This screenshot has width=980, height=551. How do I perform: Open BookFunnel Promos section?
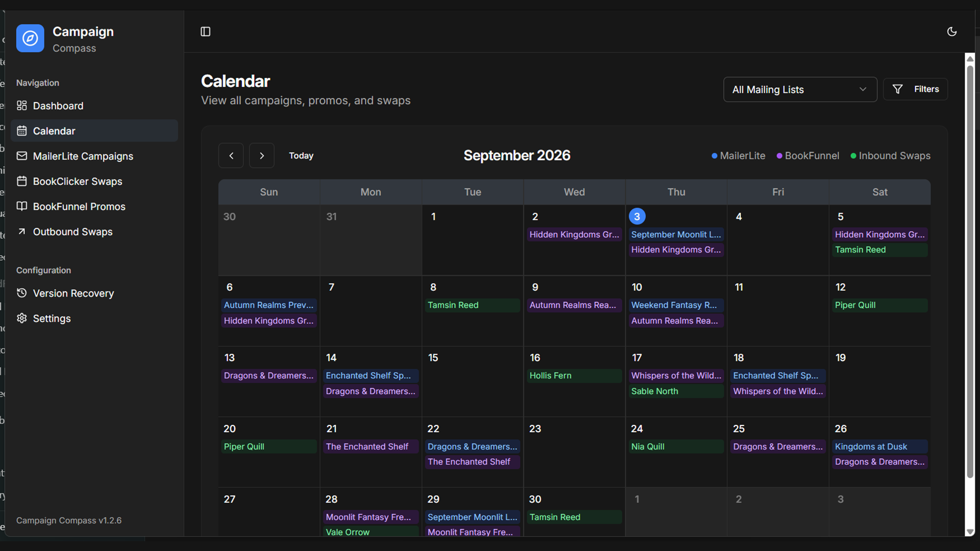point(94,206)
